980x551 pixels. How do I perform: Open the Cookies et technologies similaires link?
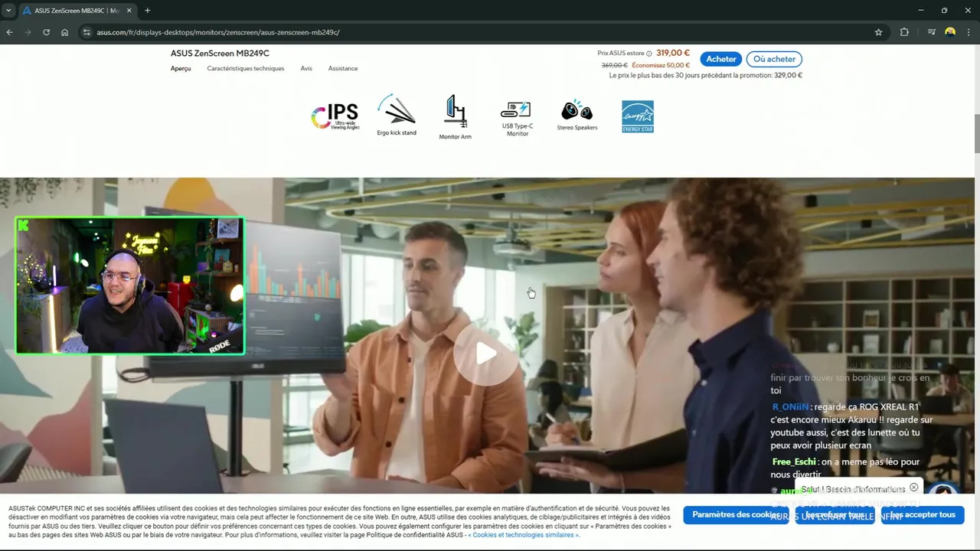point(524,535)
